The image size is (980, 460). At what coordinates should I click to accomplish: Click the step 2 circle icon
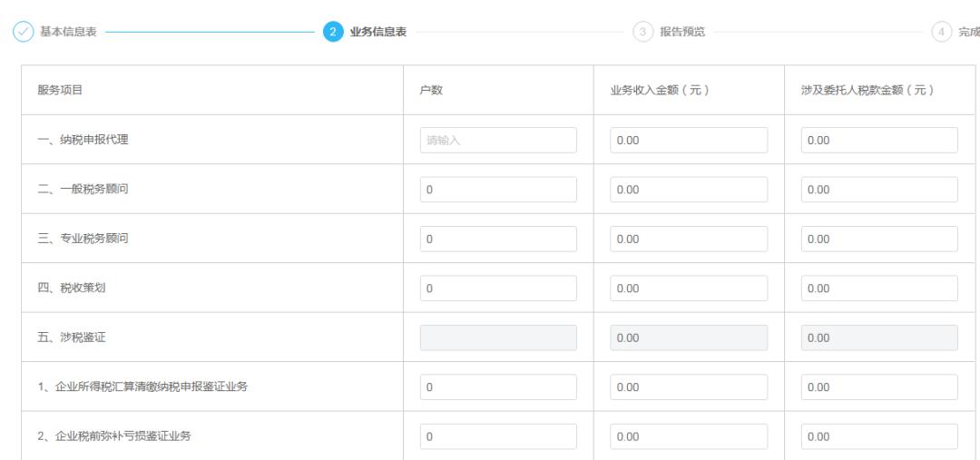[333, 32]
